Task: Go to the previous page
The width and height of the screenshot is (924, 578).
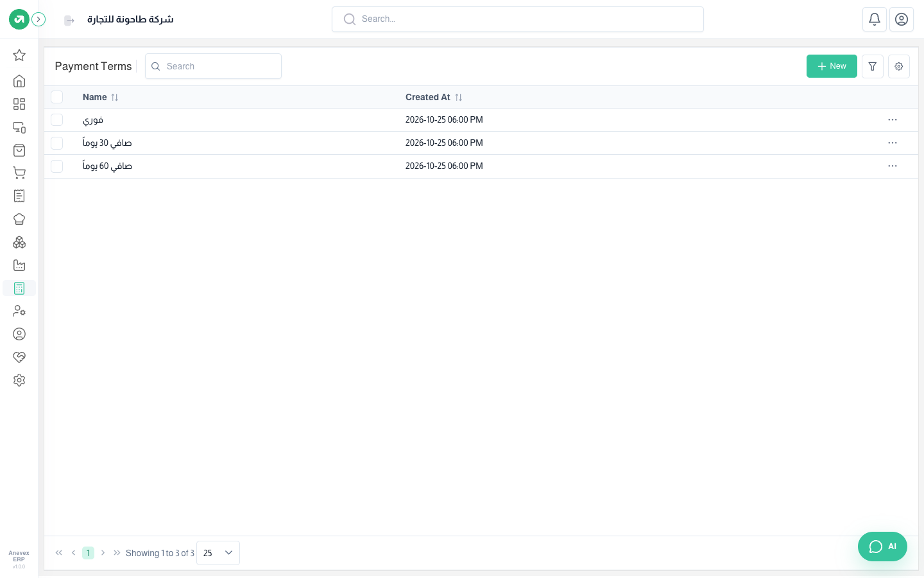Action: [74, 553]
